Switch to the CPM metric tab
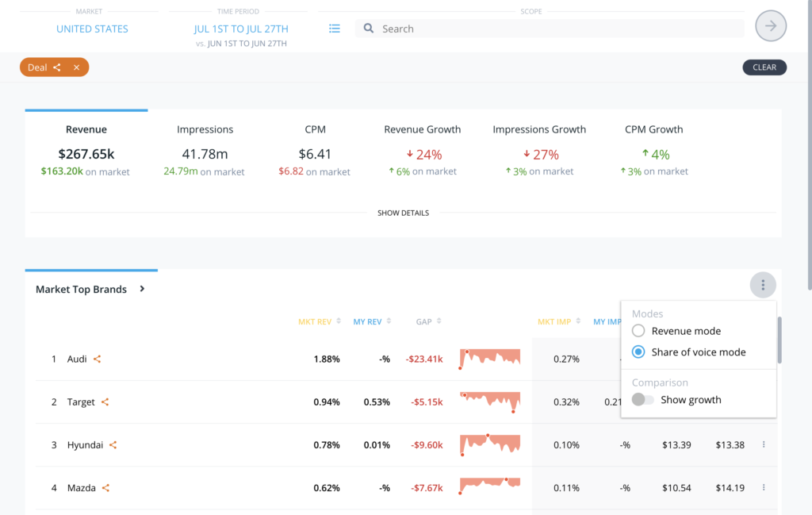 315,150
